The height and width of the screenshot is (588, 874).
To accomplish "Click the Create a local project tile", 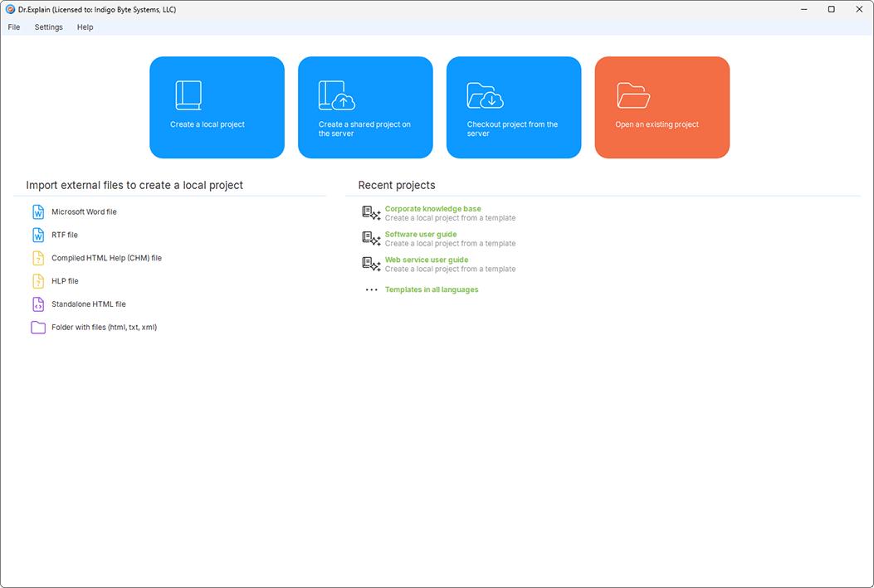I will coord(217,108).
